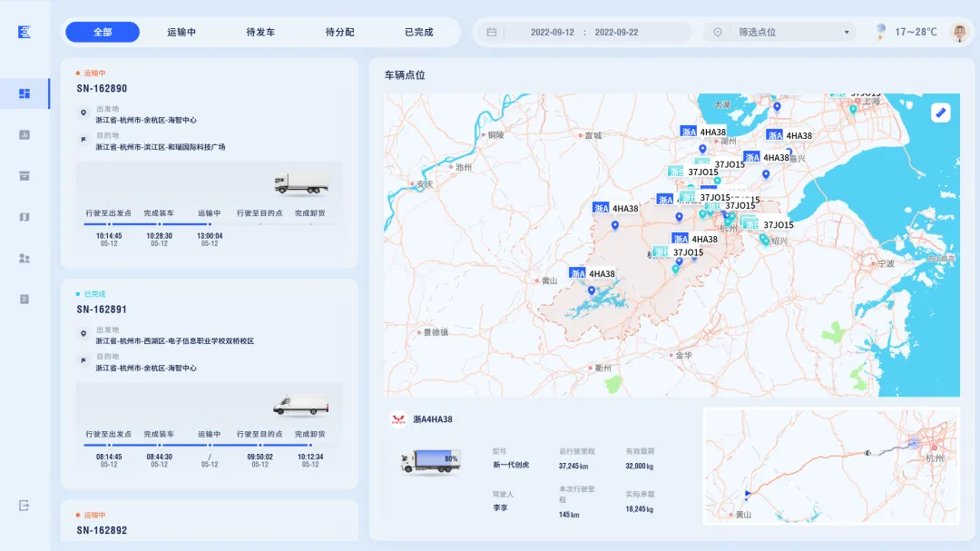980x551 pixels.
Task: Switch to the 运输中 filter tab
Action: (183, 31)
